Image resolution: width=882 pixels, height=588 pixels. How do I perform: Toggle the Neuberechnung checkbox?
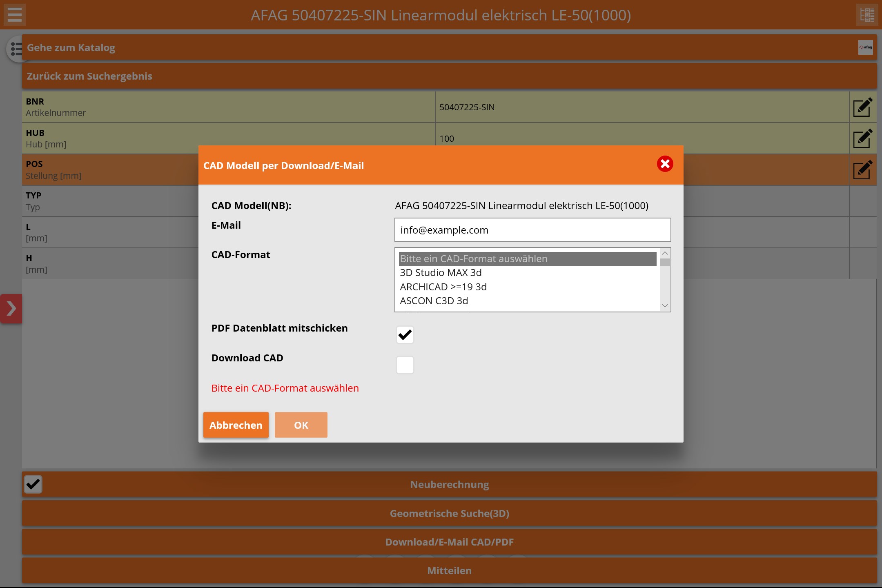pos(33,484)
